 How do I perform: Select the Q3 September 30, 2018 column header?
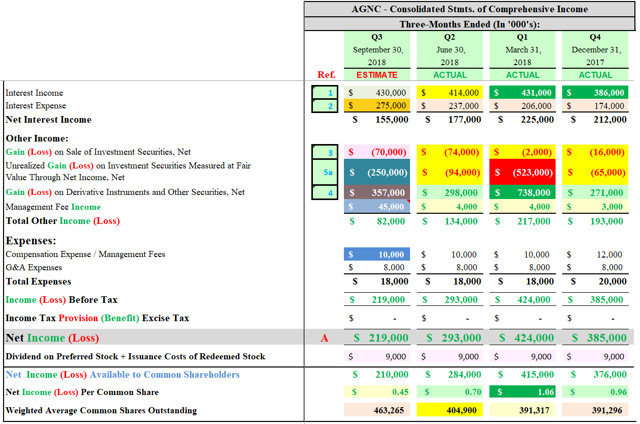377,50
